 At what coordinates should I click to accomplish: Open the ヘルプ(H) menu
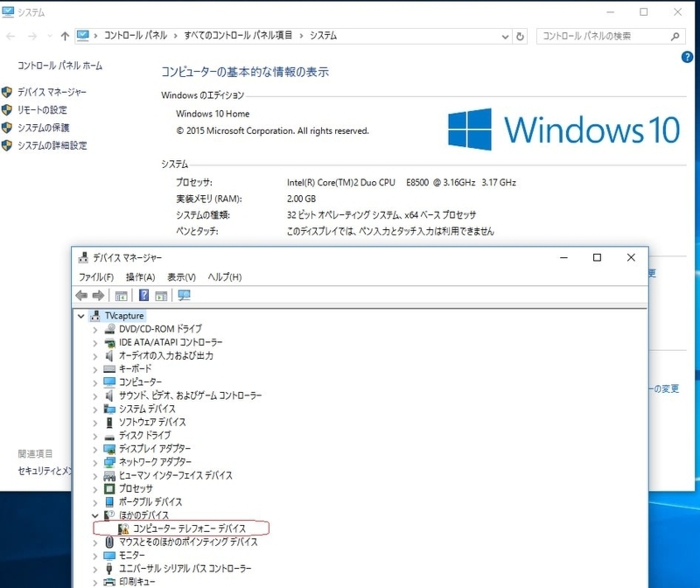point(225,277)
